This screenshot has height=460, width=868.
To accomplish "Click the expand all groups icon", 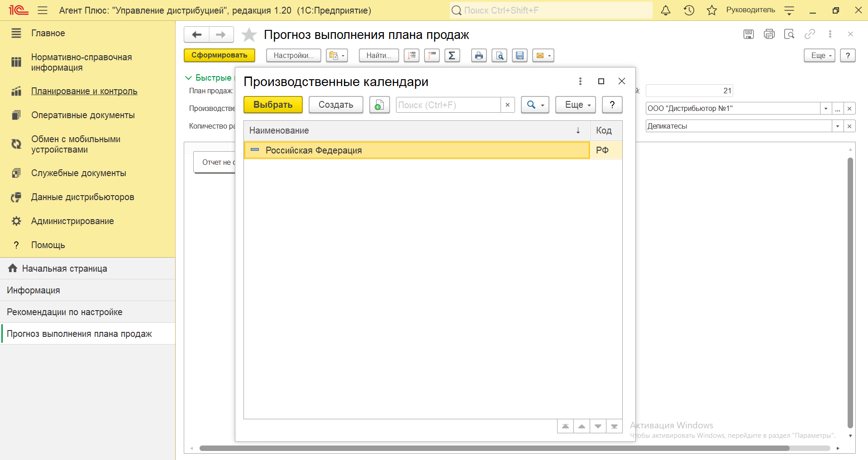I will point(412,55).
